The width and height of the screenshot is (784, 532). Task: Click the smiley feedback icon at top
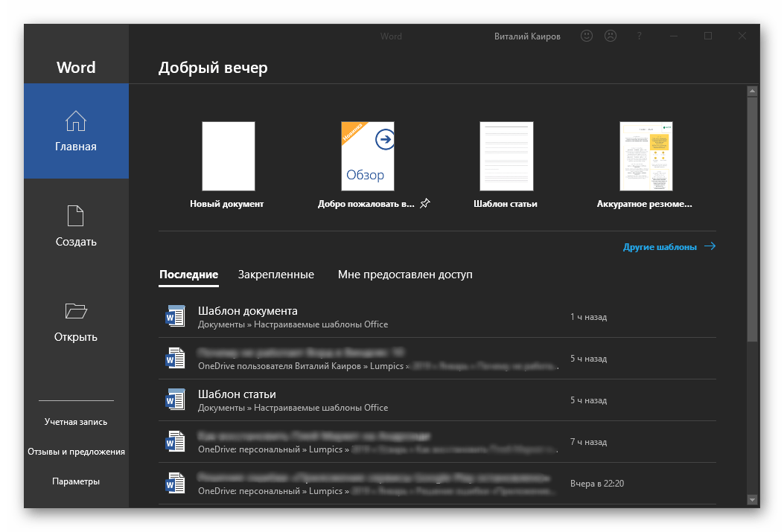pos(586,35)
